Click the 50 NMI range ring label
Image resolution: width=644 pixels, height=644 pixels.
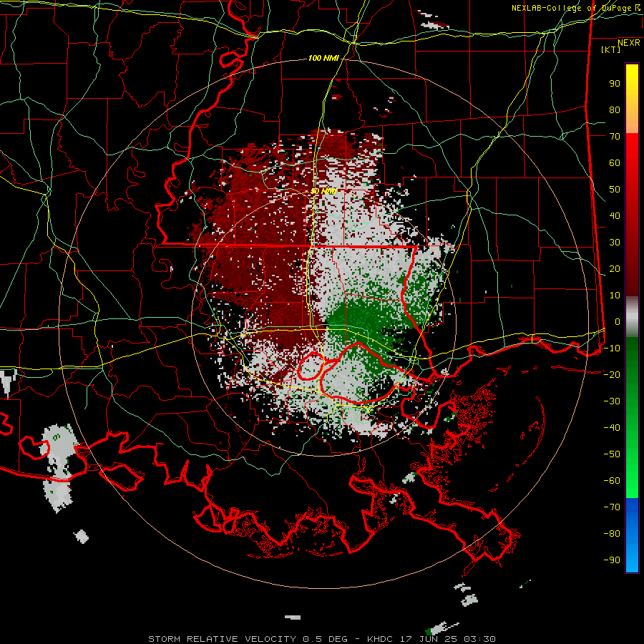(323, 191)
